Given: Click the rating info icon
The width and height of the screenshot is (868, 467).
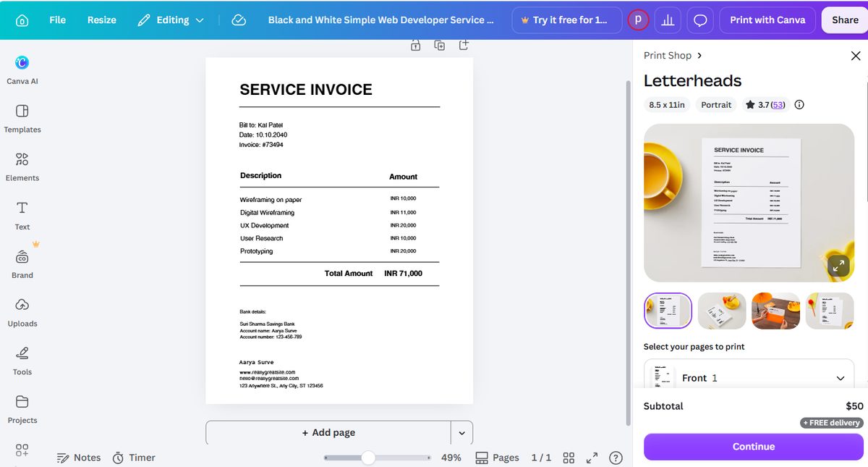Looking at the screenshot, I should pos(799,105).
